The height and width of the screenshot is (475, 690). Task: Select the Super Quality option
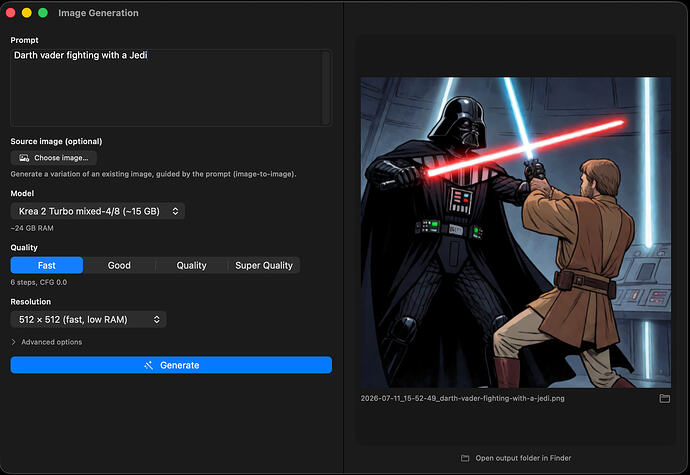[264, 265]
